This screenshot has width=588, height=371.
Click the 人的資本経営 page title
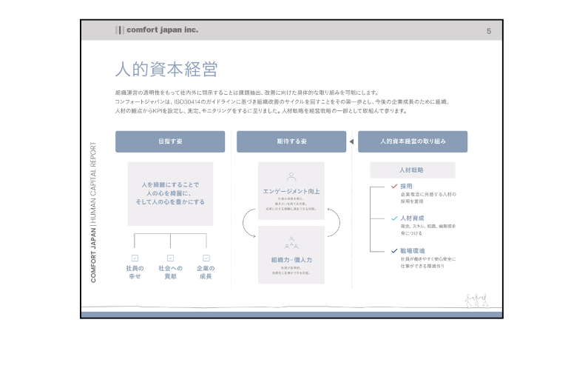point(166,70)
